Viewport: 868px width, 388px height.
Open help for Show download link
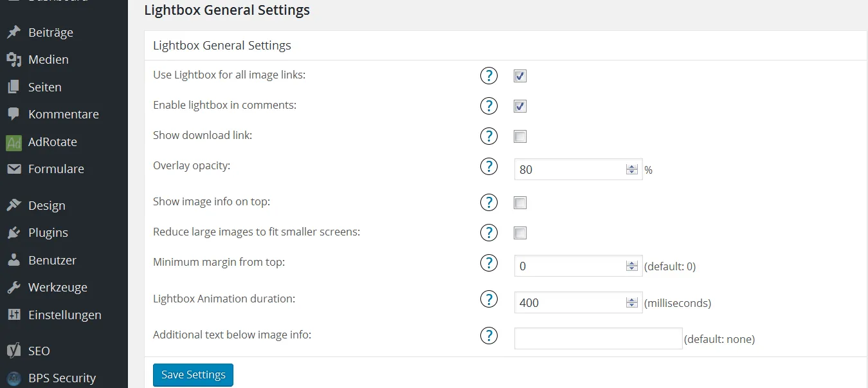tap(489, 136)
